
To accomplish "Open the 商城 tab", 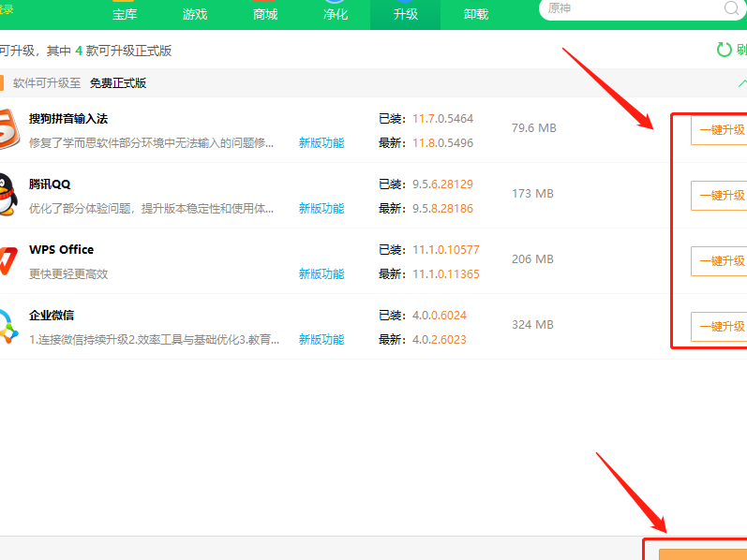I will coord(265,14).
